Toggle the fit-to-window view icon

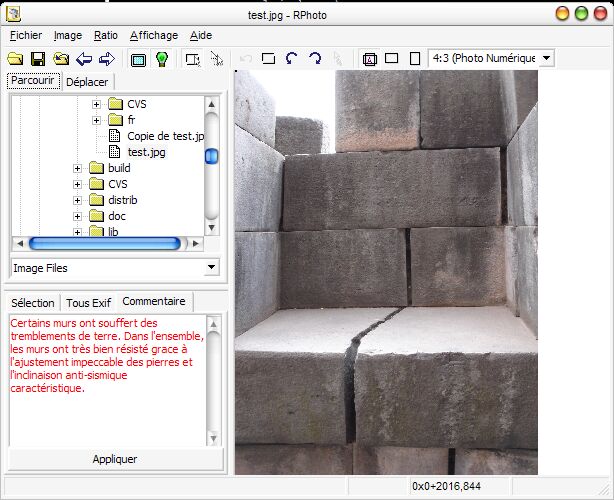138,60
